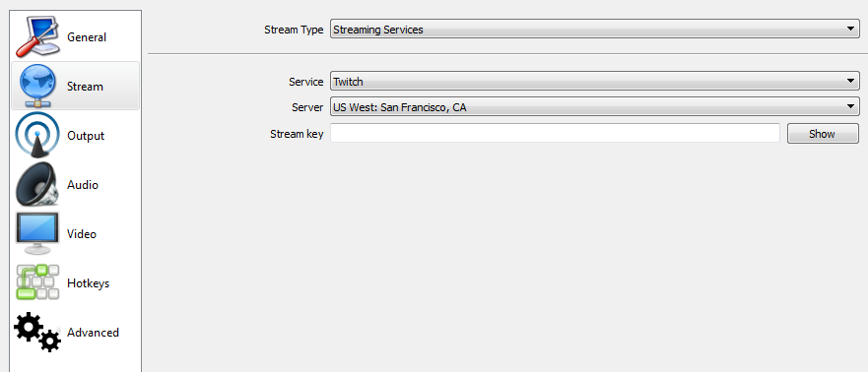Click the Output broadcast antenna icon

tap(37, 136)
